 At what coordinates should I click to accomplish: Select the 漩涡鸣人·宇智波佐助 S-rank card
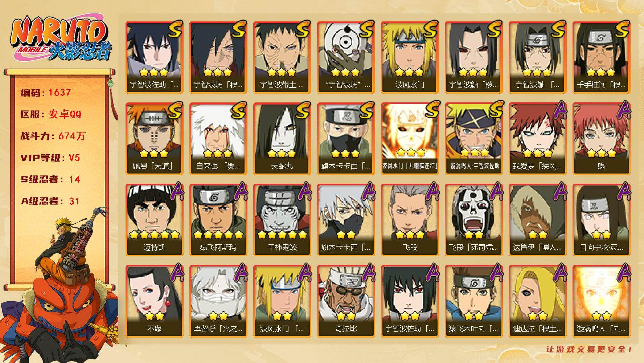pos(473,138)
